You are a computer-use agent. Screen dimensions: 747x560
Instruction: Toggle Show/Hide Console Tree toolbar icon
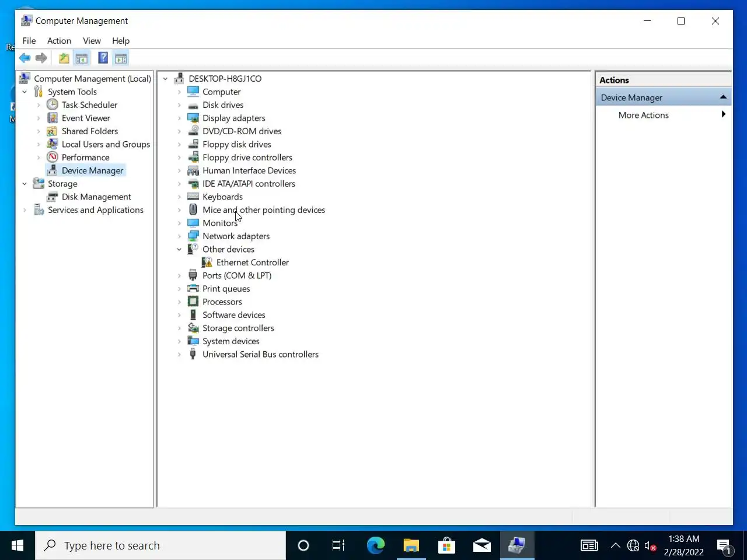pyautogui.click(x=82, y=58)
